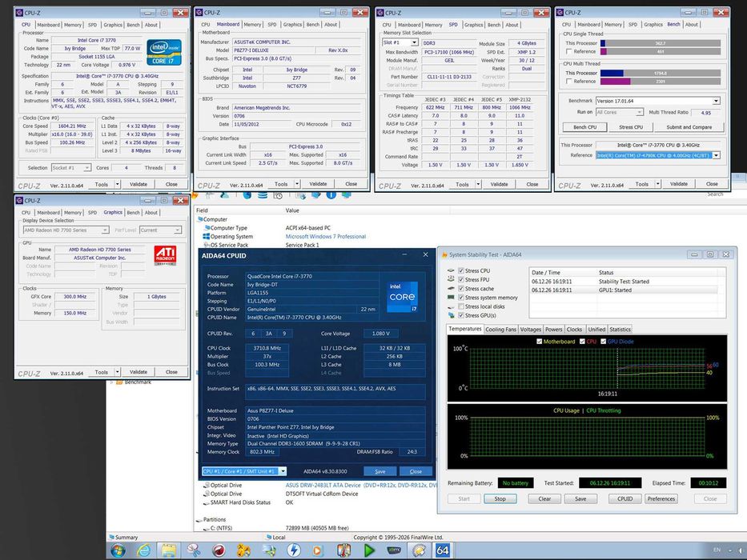Click the AIDA64 toolbar blue info icon
This screenshot has height=560, width=747.
click(331, 194)
